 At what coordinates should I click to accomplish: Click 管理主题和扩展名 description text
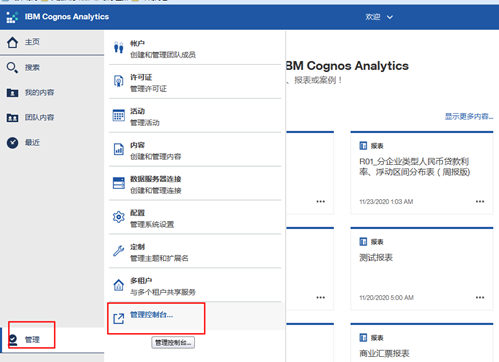[159, 258]
